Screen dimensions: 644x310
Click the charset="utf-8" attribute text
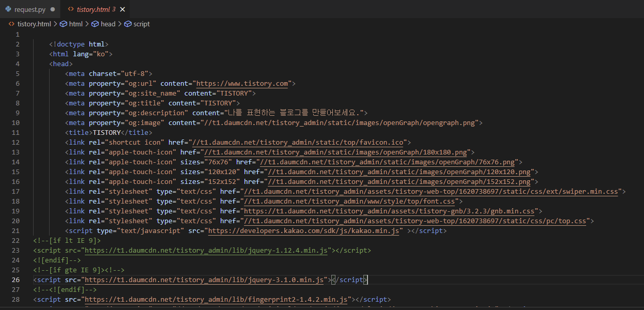pyautogui.click(x=118, y=73)
